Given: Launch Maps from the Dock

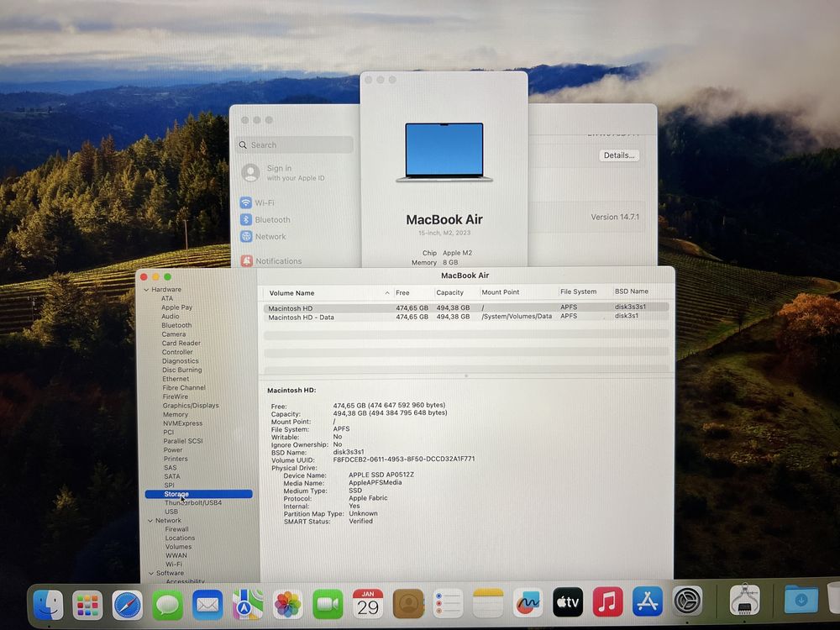Looking at the screenshot, I should click(x=248, y=605).
